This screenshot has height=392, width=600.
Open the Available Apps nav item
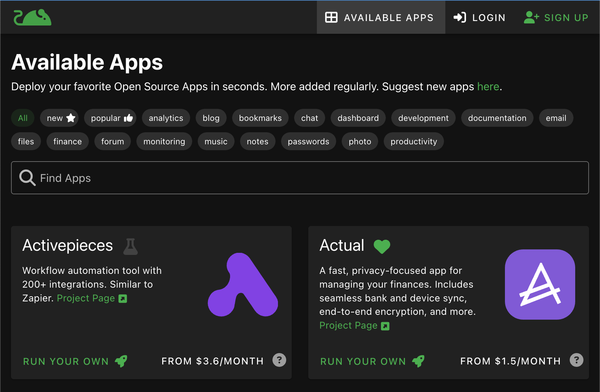(380, 18)
